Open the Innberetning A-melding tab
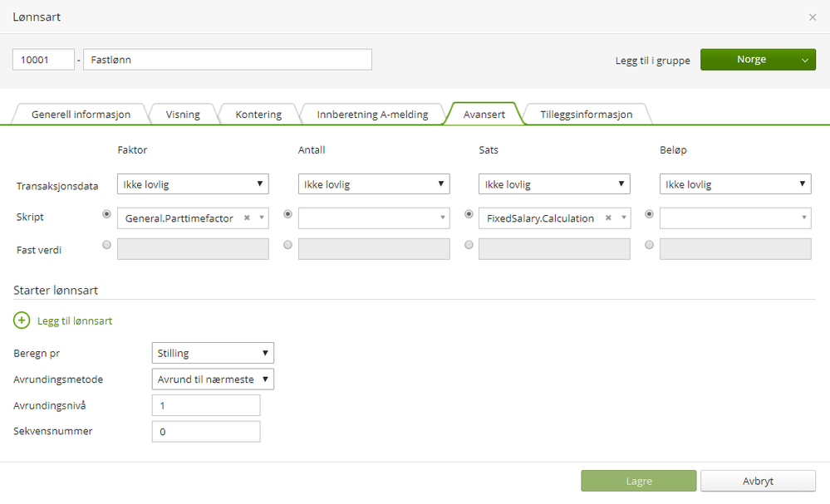This screenshot has width=830, height=504. click(372, 115)
